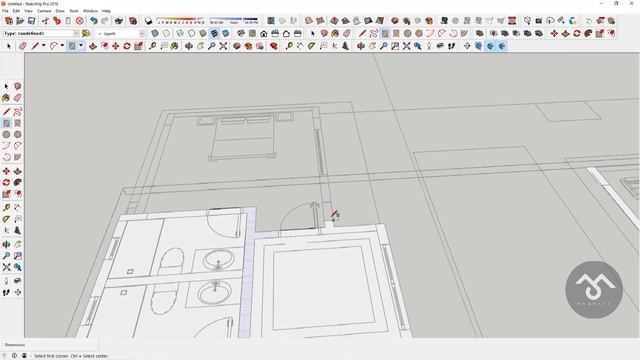Screen dimensions: 640x360
Task: Open the Edit menu
Action: (16, 11)
